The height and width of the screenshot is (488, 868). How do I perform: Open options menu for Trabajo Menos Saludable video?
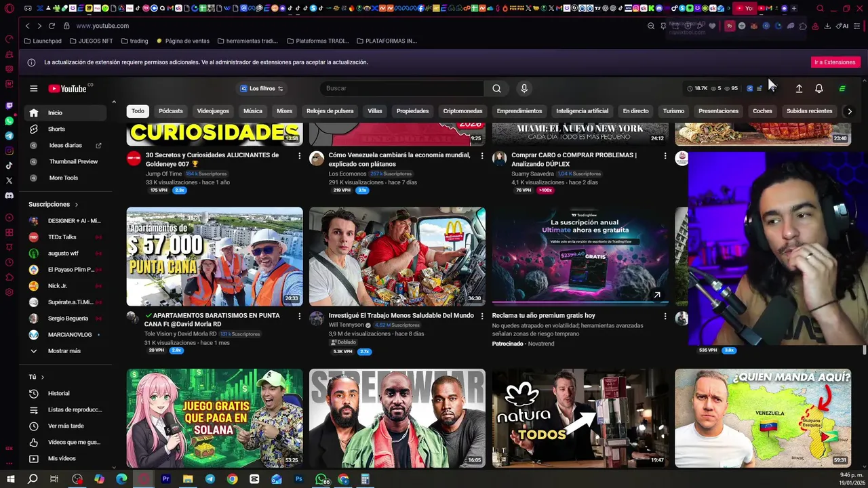pos(482,317)
